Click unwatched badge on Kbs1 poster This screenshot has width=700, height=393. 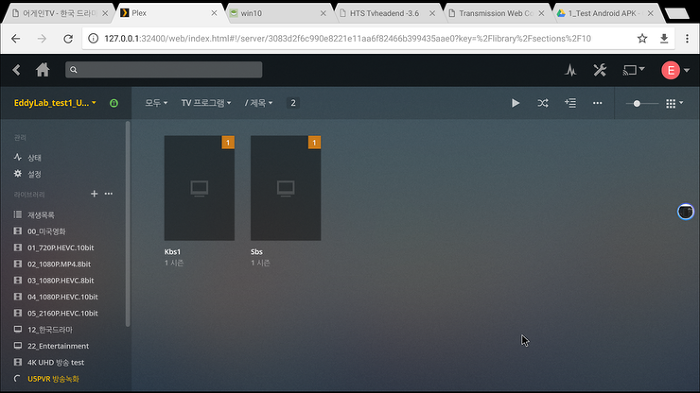228,142
